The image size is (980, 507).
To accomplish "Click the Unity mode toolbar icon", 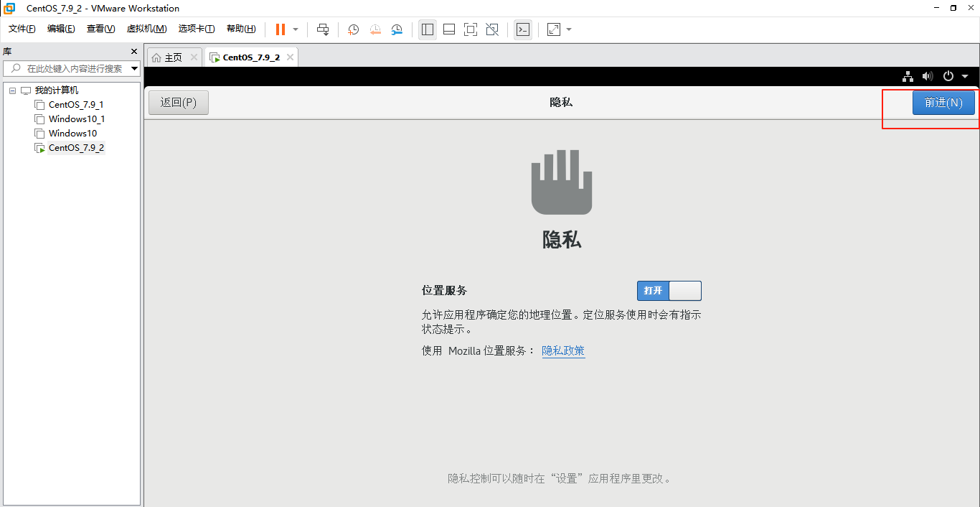I will [x=492, y=29].
